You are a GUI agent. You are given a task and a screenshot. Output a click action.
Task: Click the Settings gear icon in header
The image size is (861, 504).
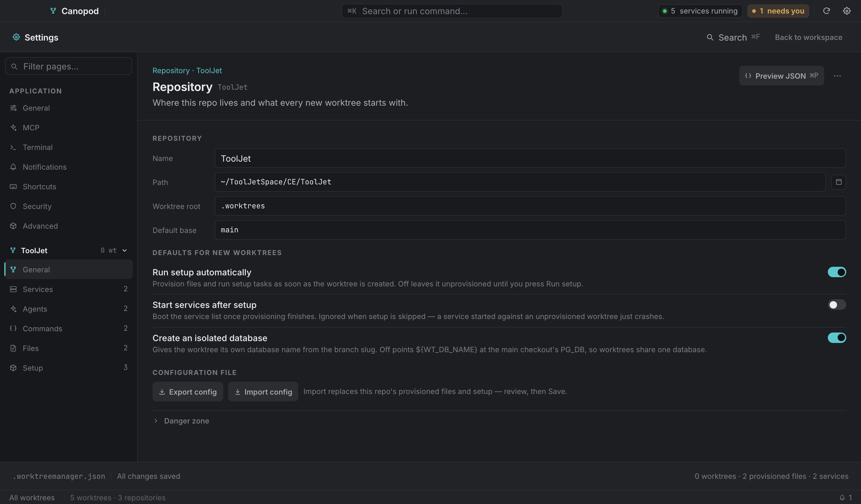[x=16, y=37]
